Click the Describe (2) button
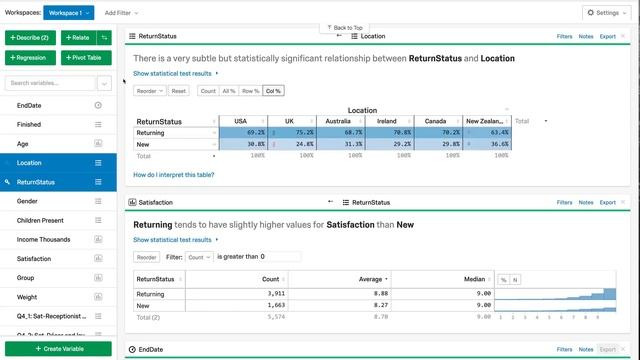This screenshot has width=640, height=360. (30, 38)
